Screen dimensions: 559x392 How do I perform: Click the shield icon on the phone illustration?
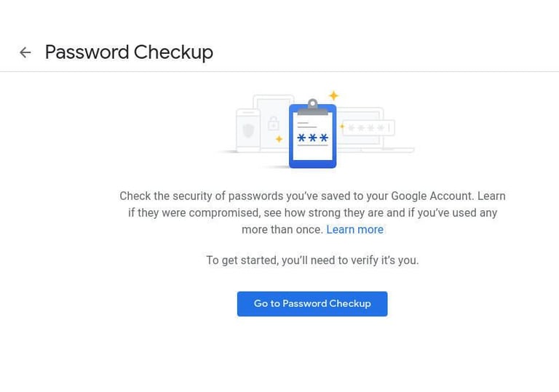[x=248, y=131]
